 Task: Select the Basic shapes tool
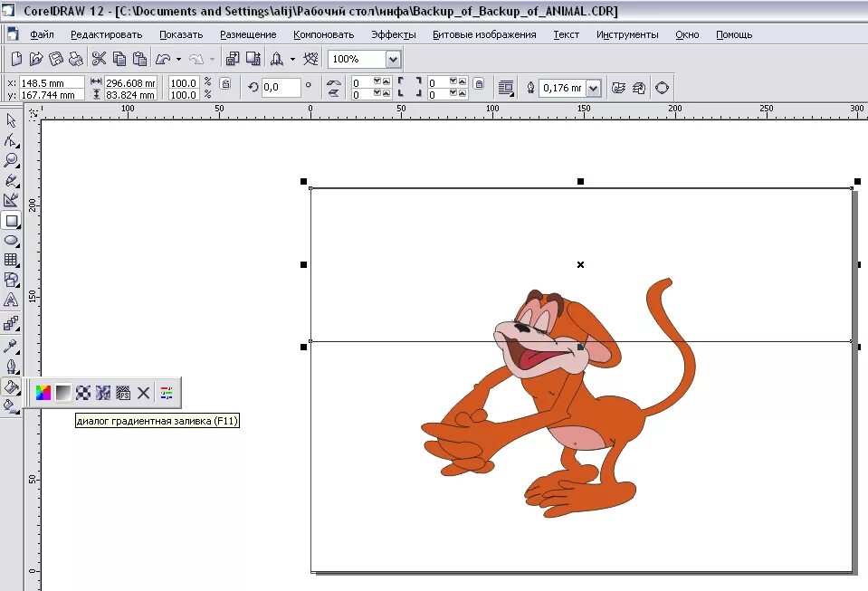11,280
